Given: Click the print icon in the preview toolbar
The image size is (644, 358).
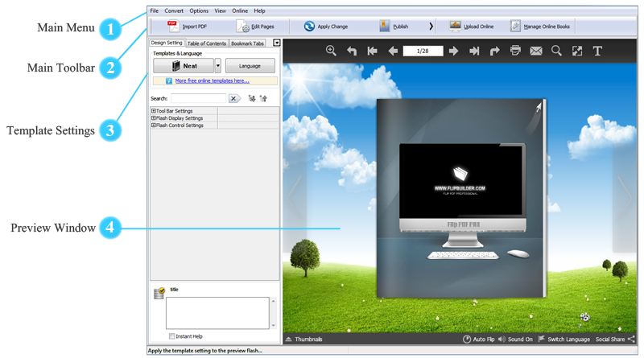Looking at the screenshot, I should point(515,51).
